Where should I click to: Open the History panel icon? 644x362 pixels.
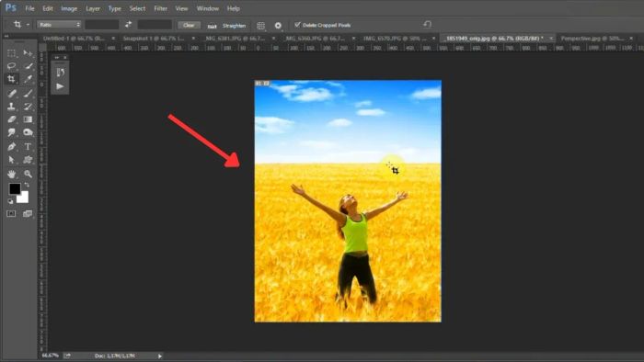60,73
